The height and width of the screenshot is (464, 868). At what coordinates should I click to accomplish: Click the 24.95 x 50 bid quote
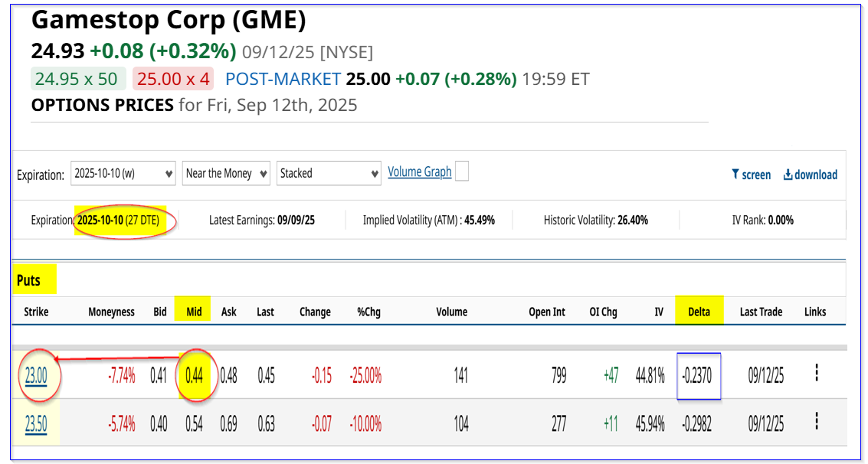pyautogui.click(x=78, y=79)
